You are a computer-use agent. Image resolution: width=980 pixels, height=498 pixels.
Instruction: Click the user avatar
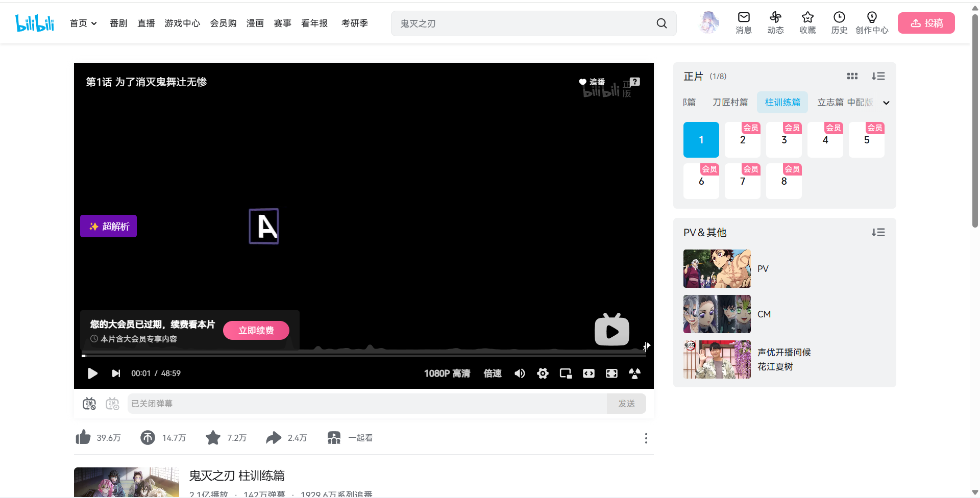click(x=709, y=23)
